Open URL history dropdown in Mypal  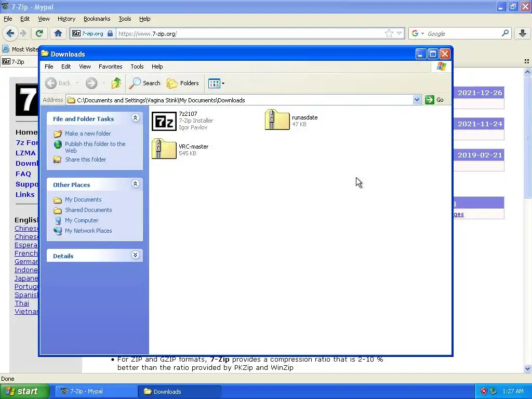click(400, 33)
